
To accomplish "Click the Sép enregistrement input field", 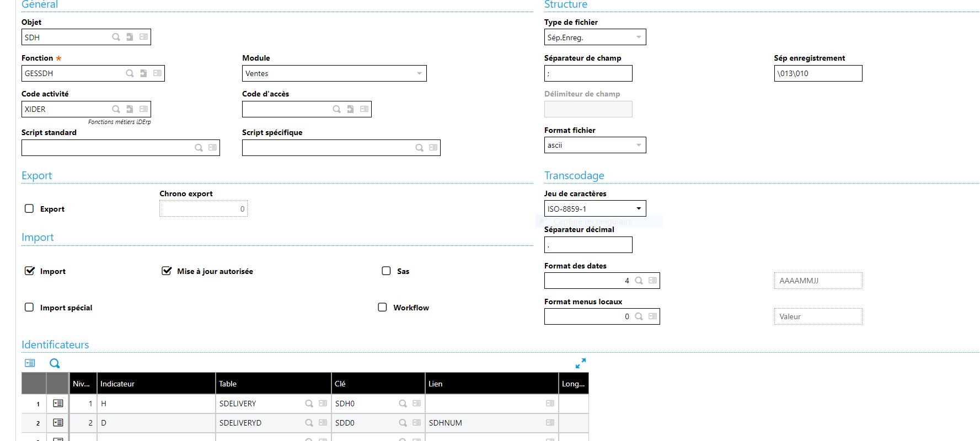I will coord(818,73).
